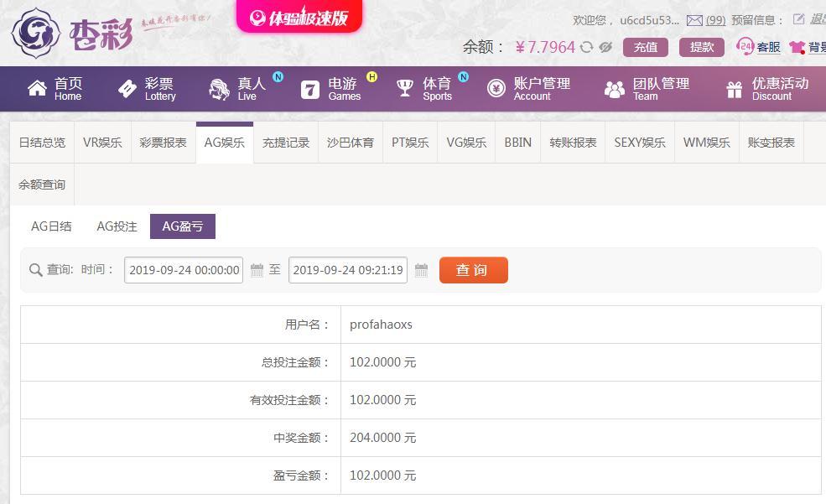Click the balance amount ¥7.7964
826x504 pixels.
[x=545, y=48]
